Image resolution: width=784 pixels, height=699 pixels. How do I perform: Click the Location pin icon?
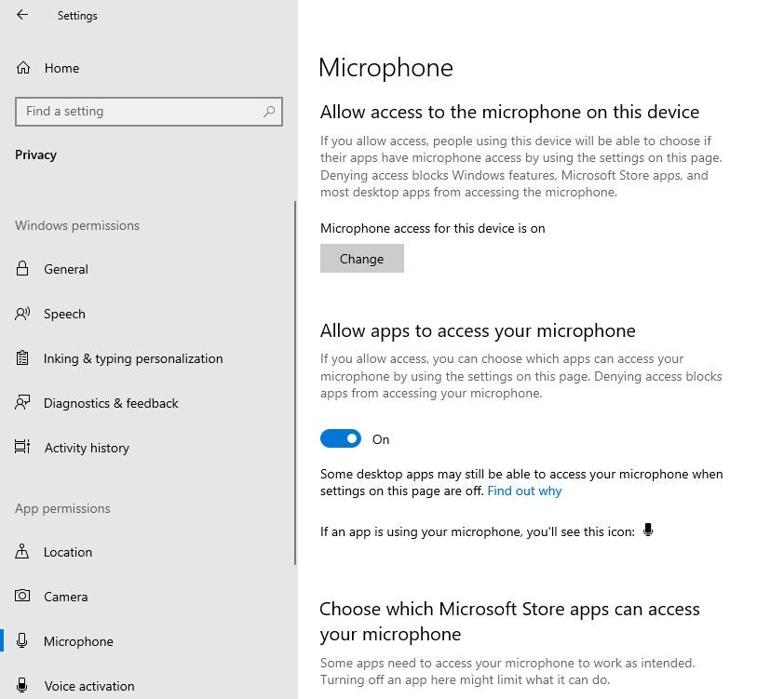22,551
